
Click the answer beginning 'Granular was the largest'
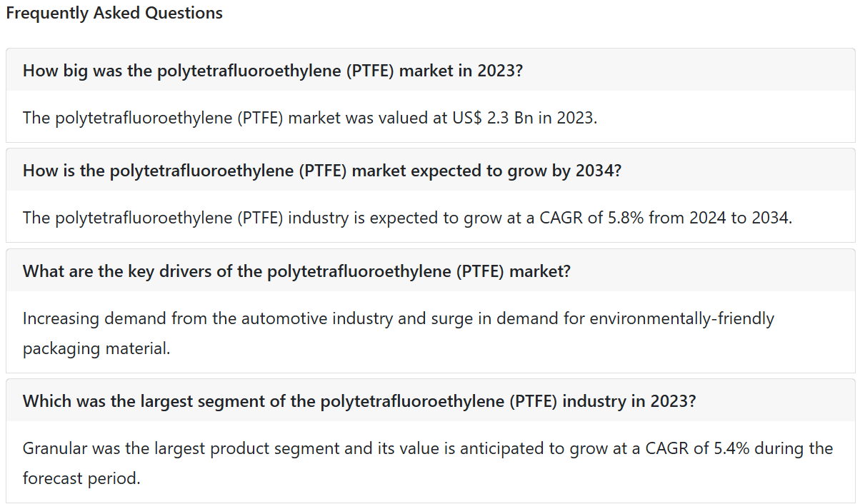point(427,448)
